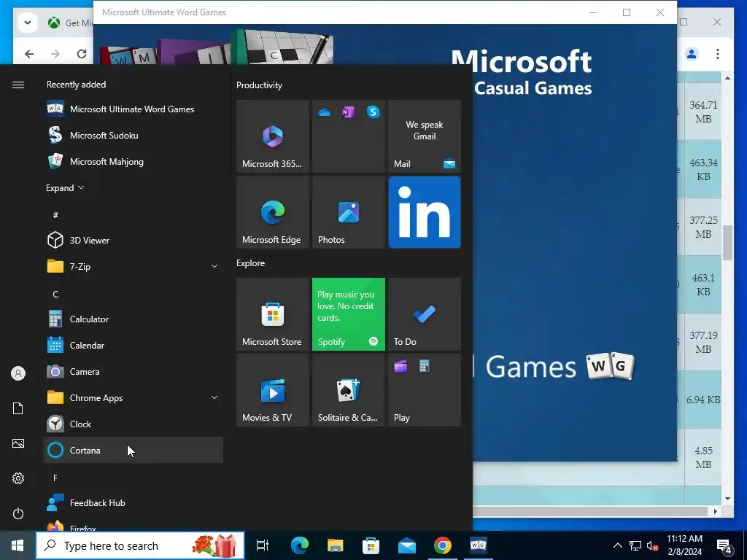This screenshot has width=747, height=560.
Task: Open Chrome tab search dropdown arrow
Action: coord(28,23)
